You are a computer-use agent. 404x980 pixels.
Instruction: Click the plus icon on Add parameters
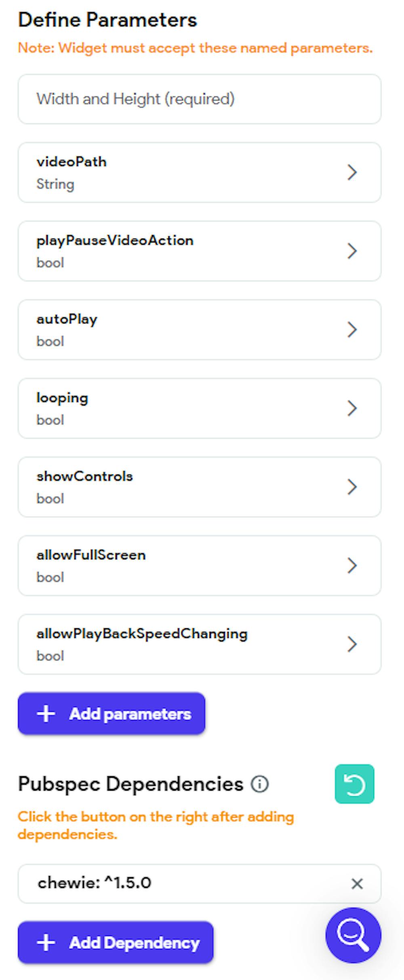click(x=46, y=713)
